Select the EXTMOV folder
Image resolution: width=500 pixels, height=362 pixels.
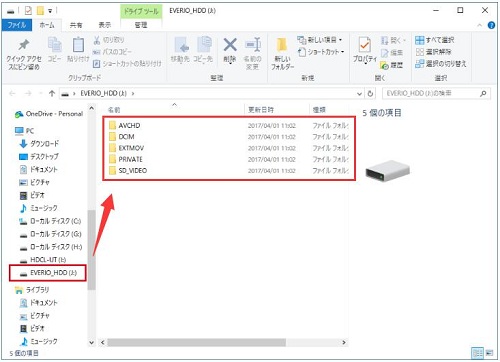tap(126, 148)
